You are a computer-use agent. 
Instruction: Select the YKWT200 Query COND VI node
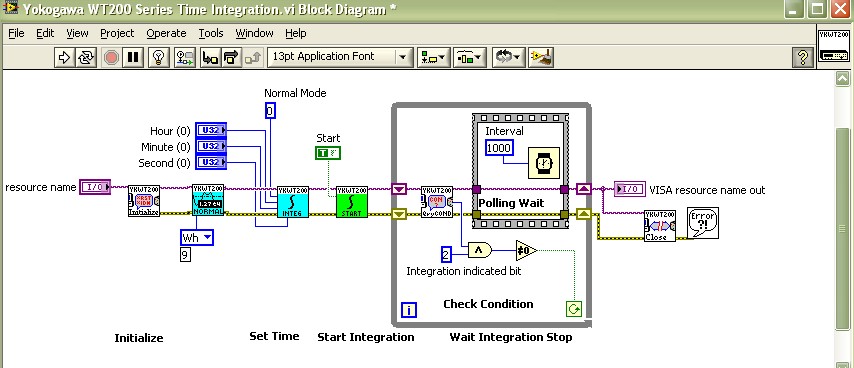(437, 202)
